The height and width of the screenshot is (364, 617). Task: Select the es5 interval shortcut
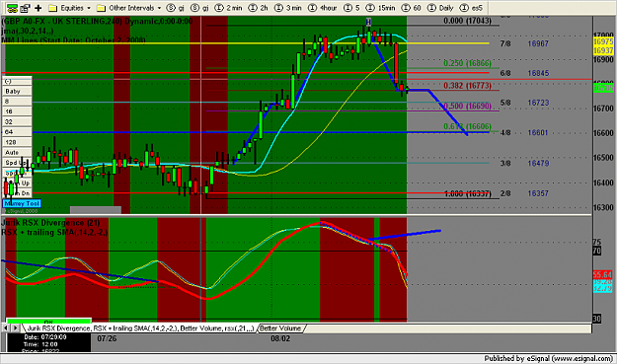(x=471, y=8)
